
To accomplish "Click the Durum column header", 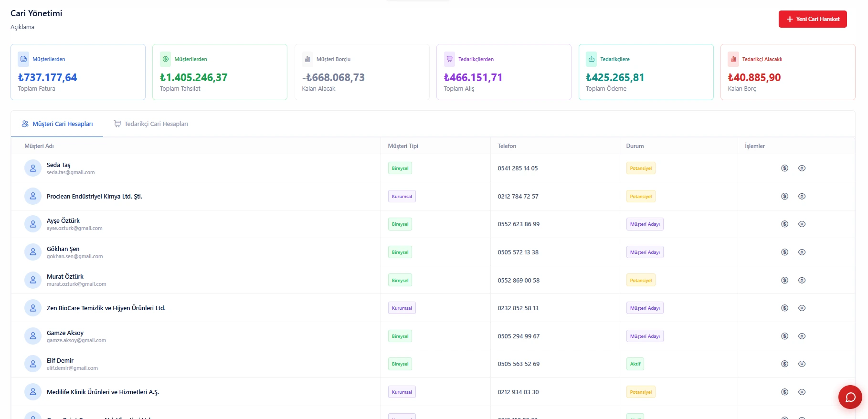I will coord(635,146).
